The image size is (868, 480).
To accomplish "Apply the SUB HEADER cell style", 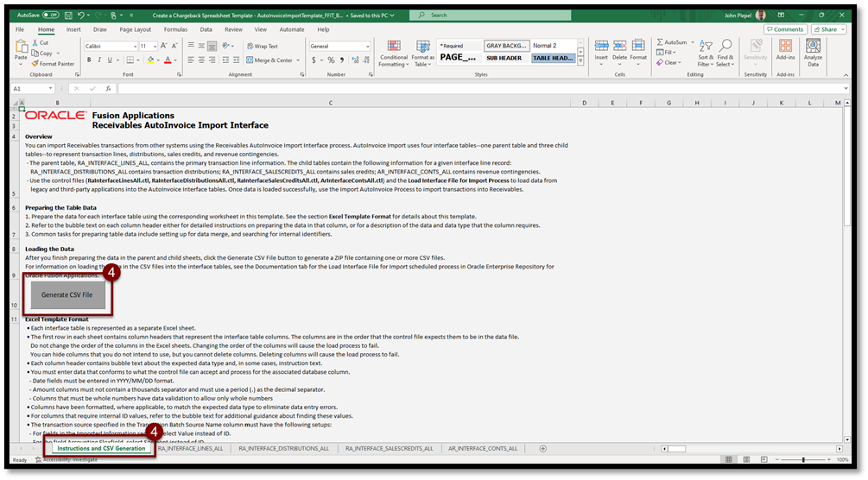I will pos(506,58).
